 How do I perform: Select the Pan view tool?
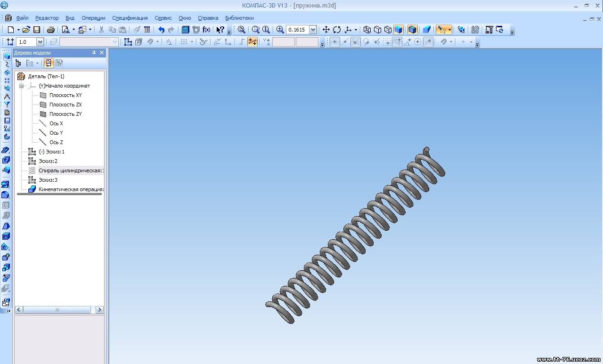click(326, 30)
